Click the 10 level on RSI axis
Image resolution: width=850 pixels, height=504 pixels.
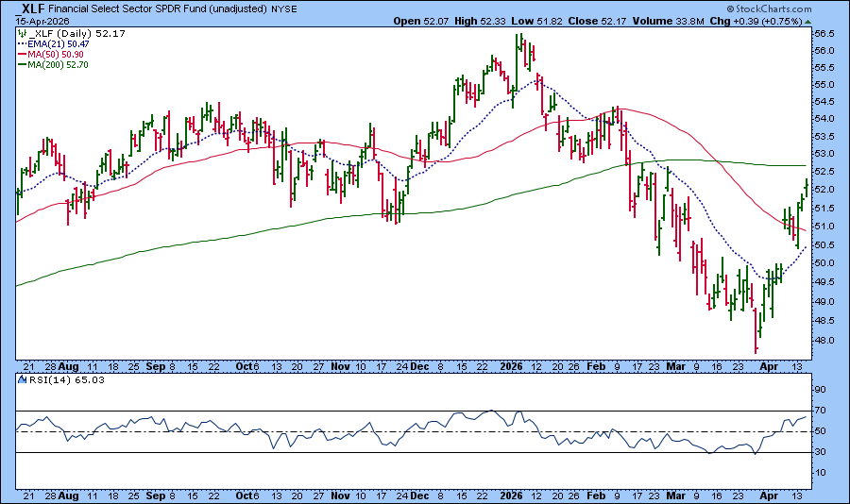pos(820,473)
